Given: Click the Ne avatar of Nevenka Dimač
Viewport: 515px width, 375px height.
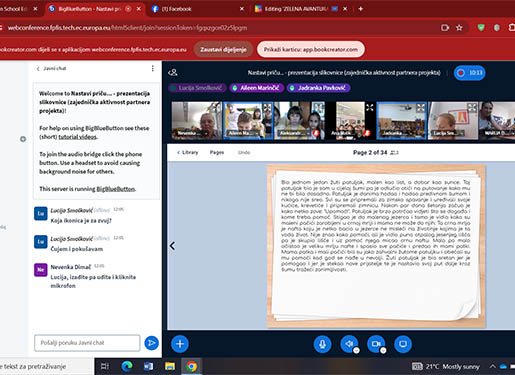Looking at the screenshot, I should [x=41, y=270].
